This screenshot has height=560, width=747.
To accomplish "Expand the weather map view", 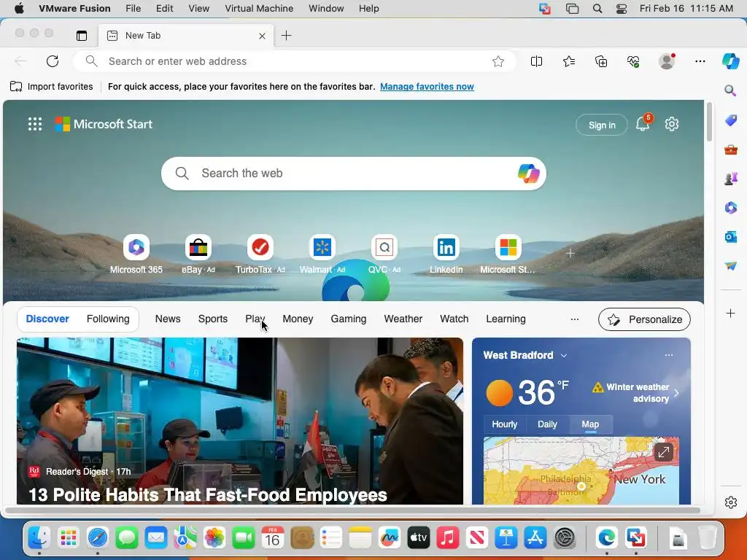I will coord(664,452).
